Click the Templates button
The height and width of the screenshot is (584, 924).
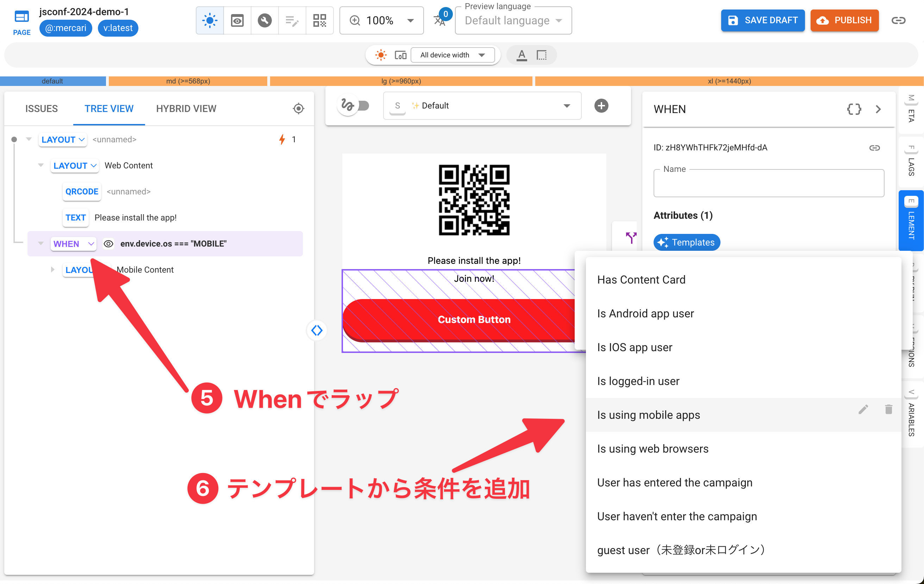tap(686, 242)
